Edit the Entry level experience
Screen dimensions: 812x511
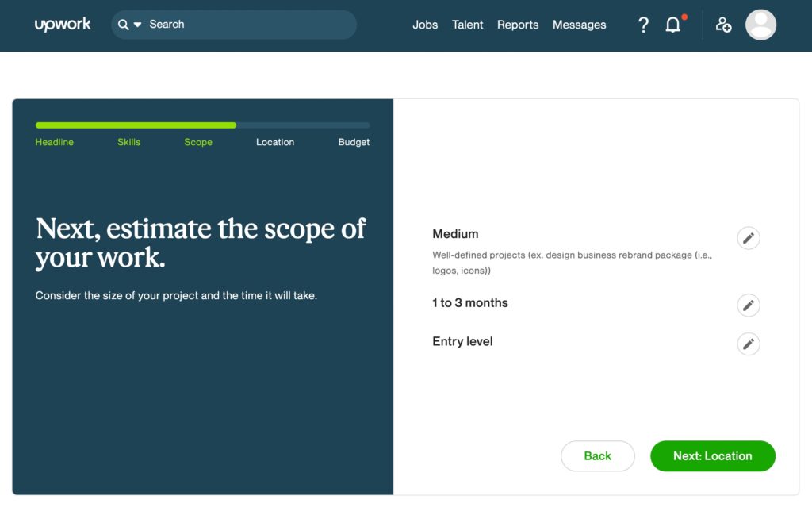click(x=748, y=344)
